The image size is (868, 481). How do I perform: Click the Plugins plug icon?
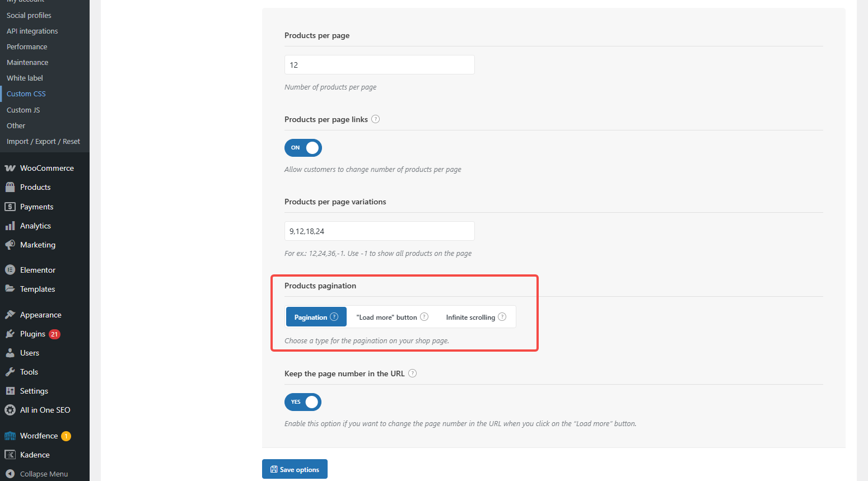click(x=10, y=334)
